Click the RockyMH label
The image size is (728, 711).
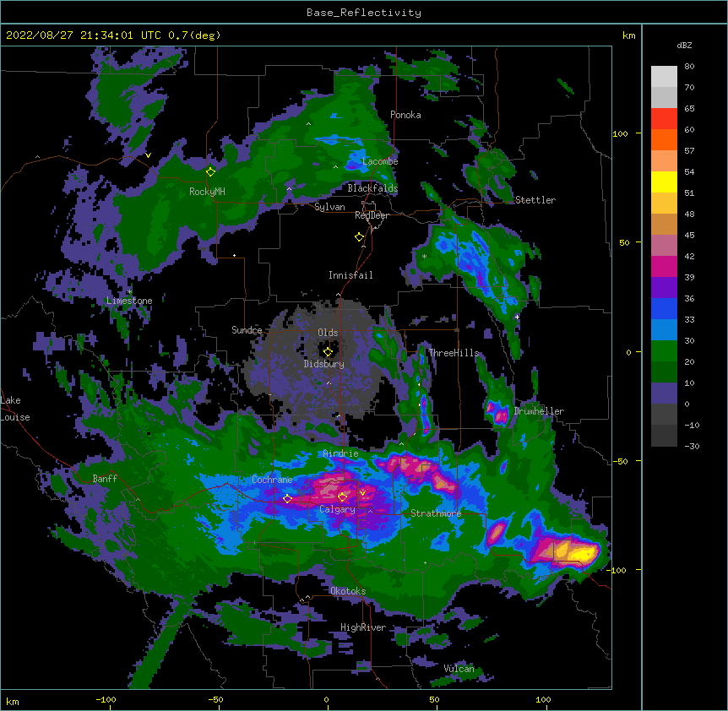click(207, 192)
